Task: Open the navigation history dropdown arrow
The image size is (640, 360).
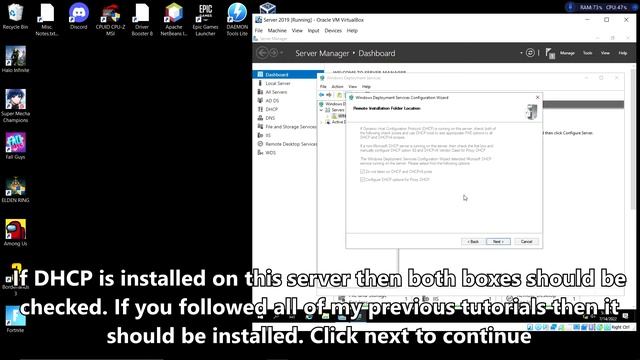Action: (282, 53)
